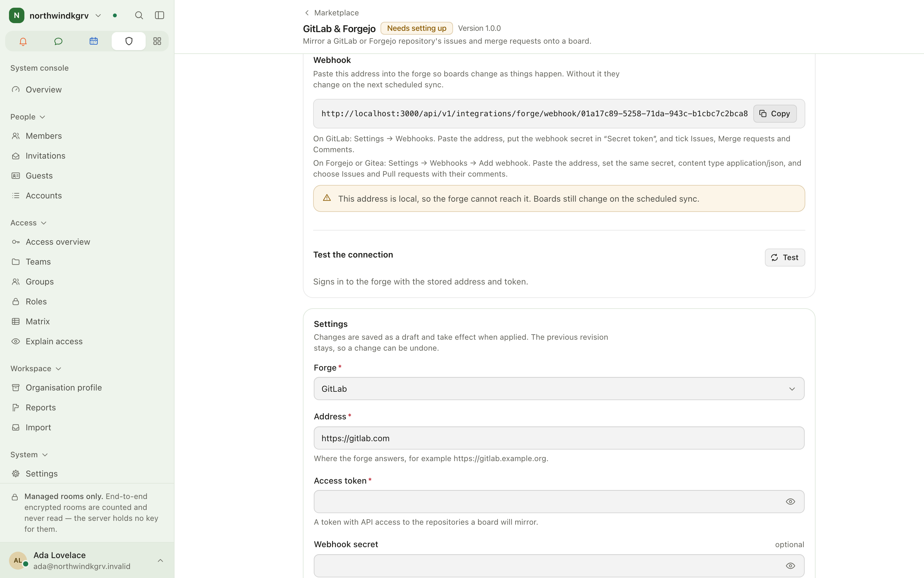
Task: Copy the webhook address
Action: coord(775,114)
